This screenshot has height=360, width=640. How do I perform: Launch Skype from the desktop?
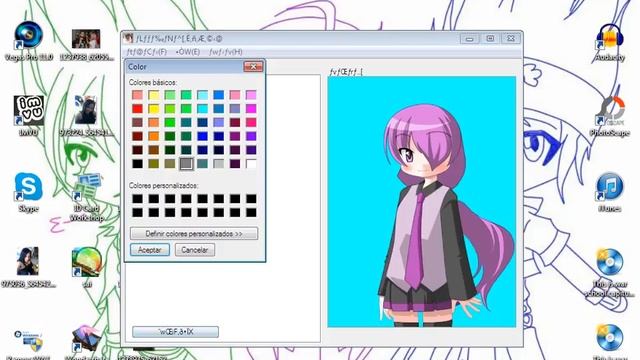pyautogui.click(x=28, y=192)
